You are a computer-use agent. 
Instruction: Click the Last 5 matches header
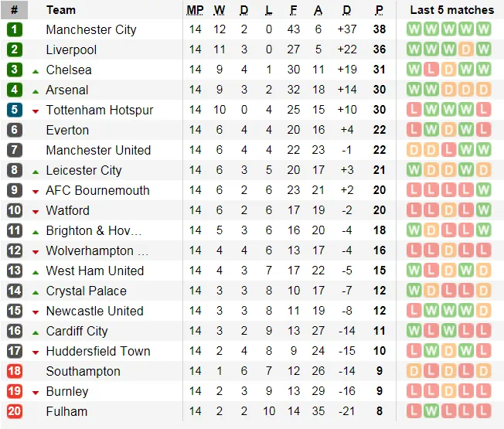click(451, 10)
